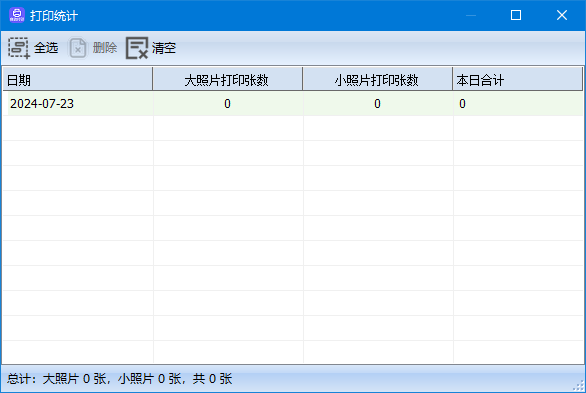Click the 删除 delete file icon
The height and width of the screenshot is (393, 586).
click(x=77, y=48)
